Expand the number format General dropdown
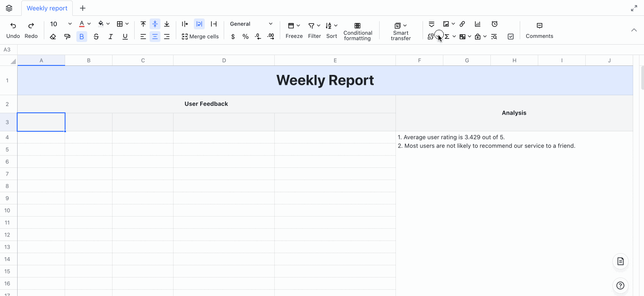644x296 pixels. point(271,23)
